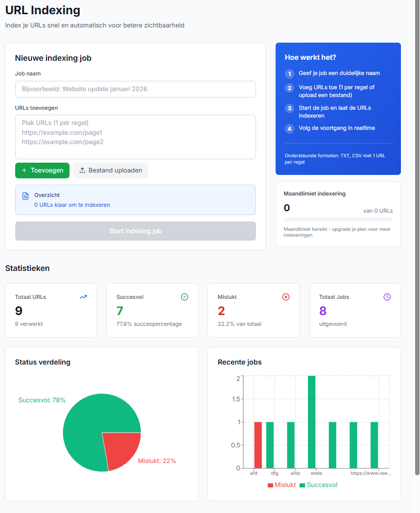420x513 pixels.
Task: Click the red Mislukt legend square
Action: [x=270, y=485]
